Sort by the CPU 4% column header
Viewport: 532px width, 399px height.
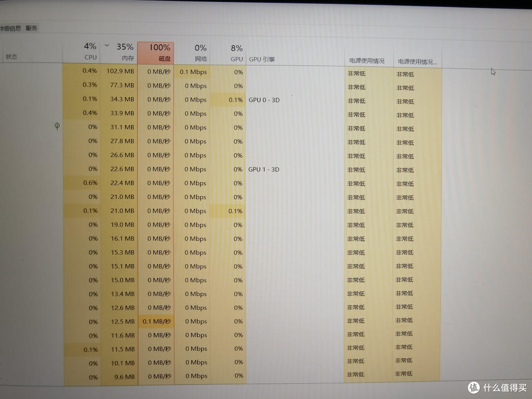coord(81,51)
